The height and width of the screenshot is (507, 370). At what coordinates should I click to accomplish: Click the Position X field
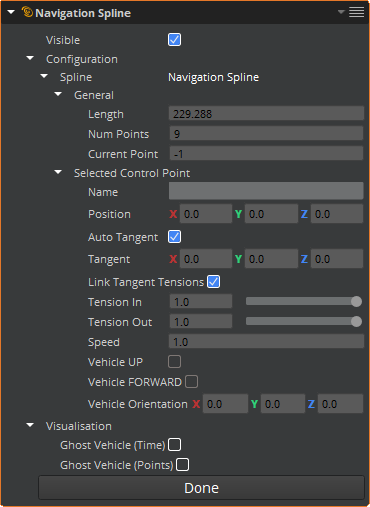click(x=206, y=214)
